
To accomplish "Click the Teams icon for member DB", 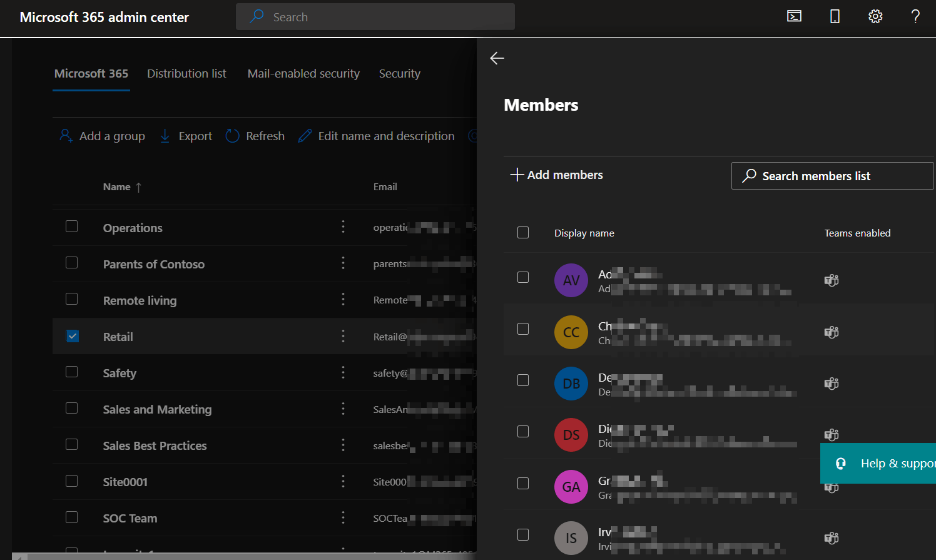I will [x=831, y=384].
